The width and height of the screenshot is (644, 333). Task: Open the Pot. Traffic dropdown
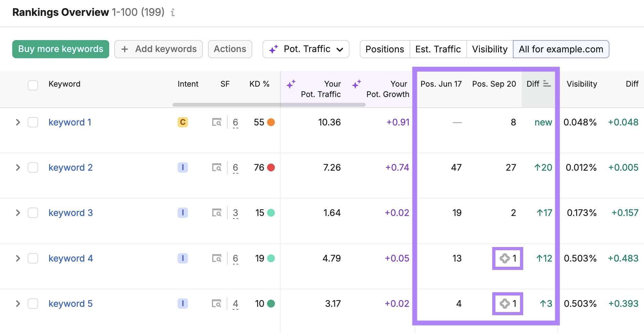point(306,49)
